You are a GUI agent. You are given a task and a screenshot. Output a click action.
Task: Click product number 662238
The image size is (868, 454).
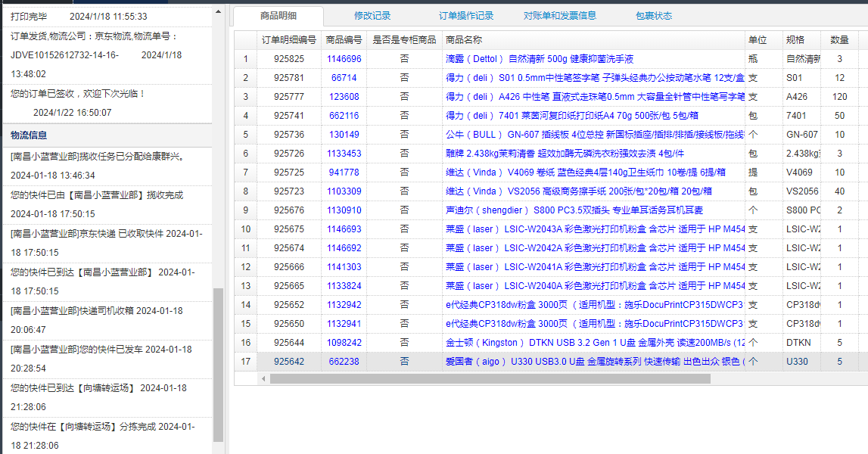(344, 362)
